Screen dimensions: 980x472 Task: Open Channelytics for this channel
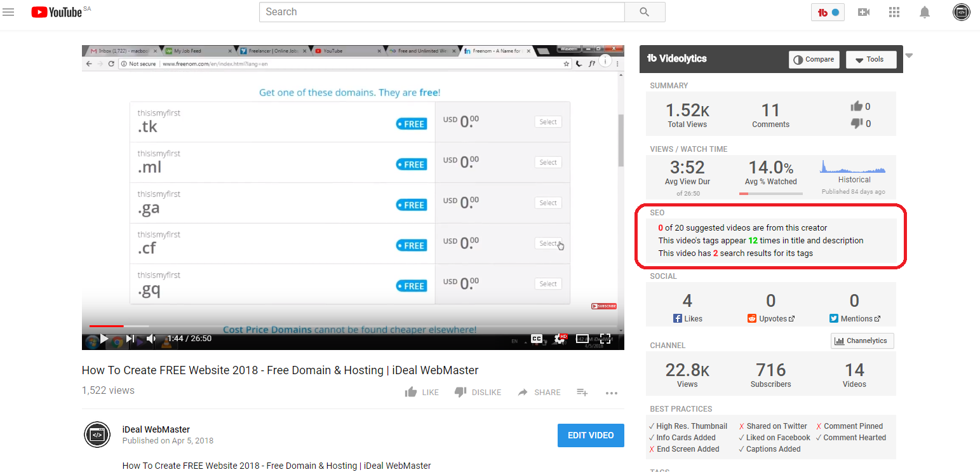(x=862, y=341)
